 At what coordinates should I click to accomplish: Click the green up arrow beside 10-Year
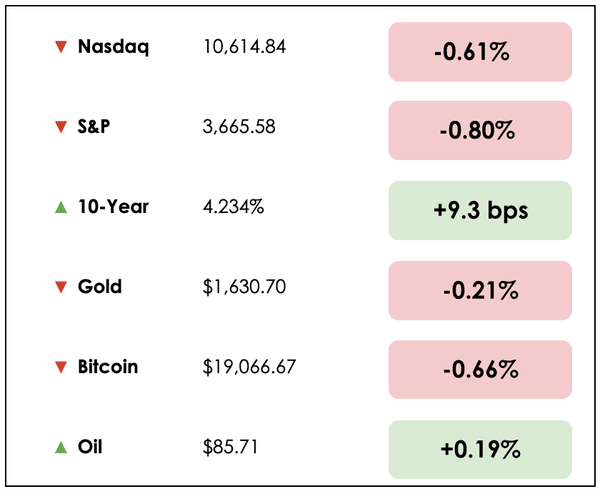click(x=61, y=207)
